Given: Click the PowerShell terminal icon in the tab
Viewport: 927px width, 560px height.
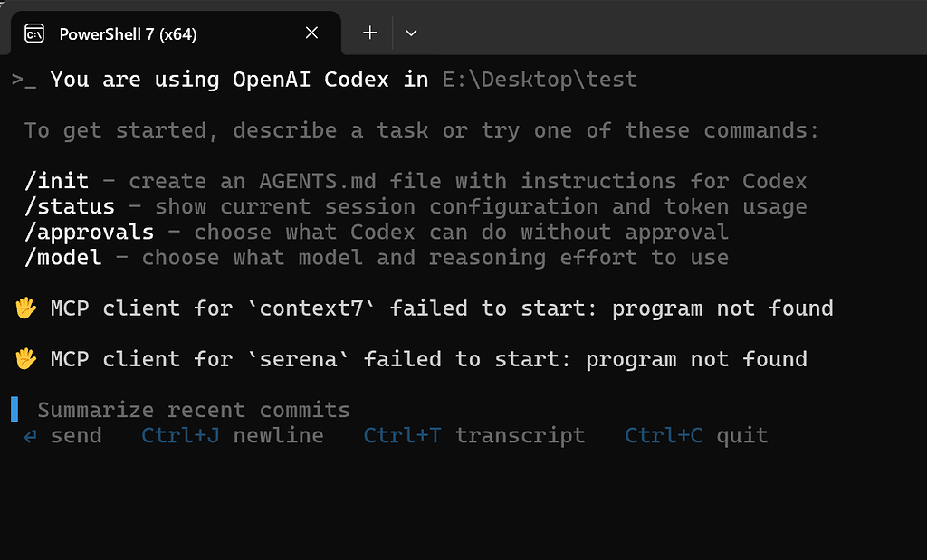Looking at the screenshot, I should (x=34, y=33).
